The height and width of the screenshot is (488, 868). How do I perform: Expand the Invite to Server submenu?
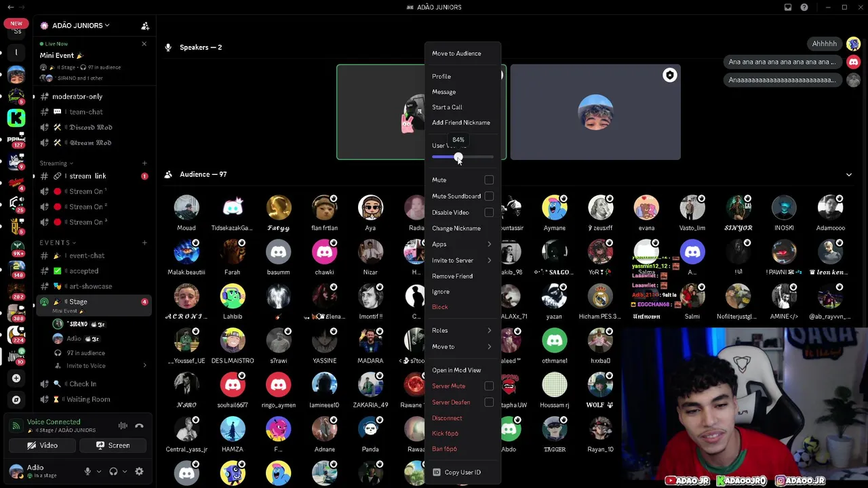pyautogui.click(x=462, y=260)
